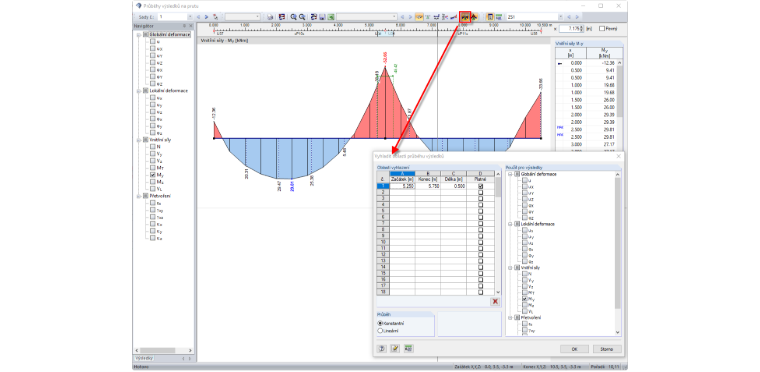Open the Sady č. dropdown
This screenshot has width=760, height=372.
(x=190, y=17)
